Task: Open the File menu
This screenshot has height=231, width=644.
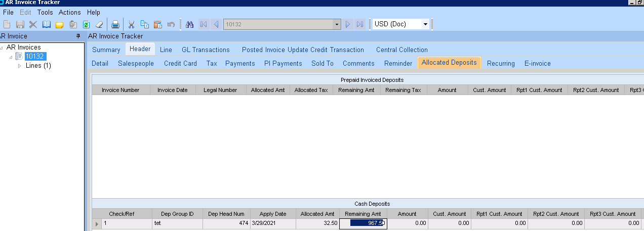Action: (8, 12)
